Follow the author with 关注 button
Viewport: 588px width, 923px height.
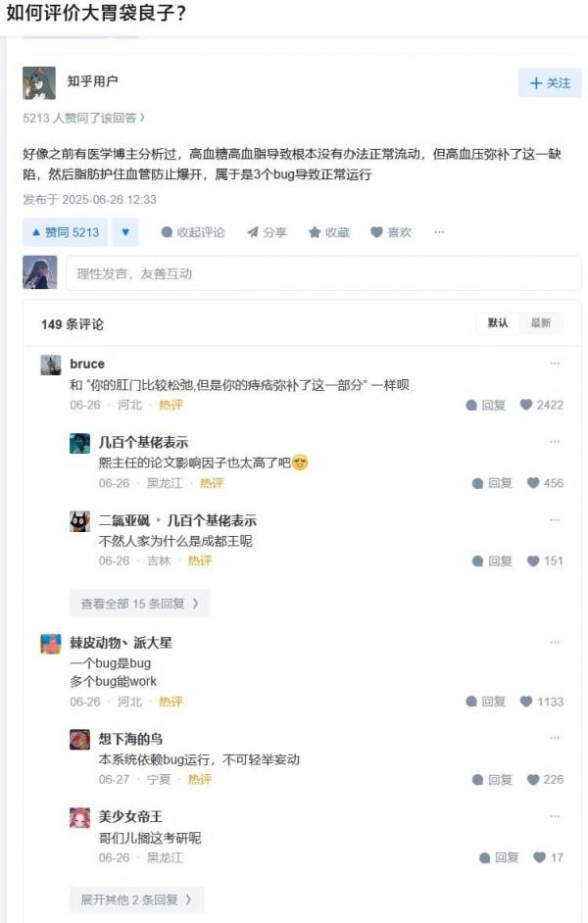click(x=550, y=83)
